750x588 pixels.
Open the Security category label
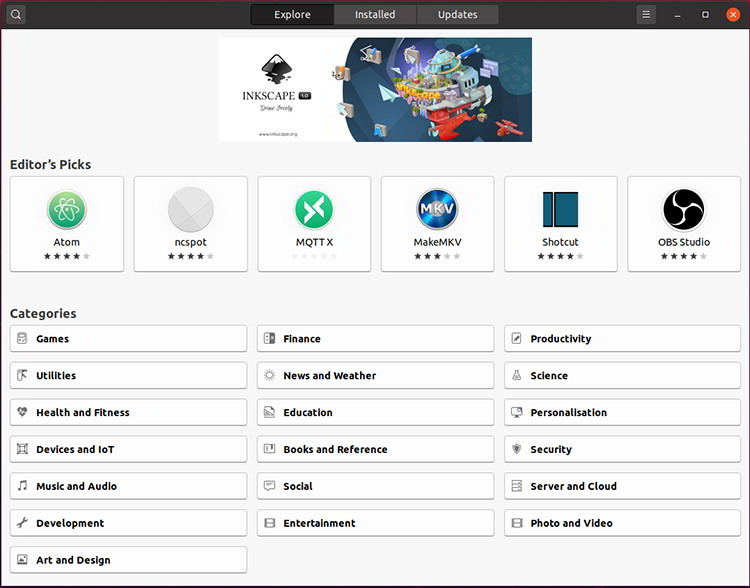(551, 449)
